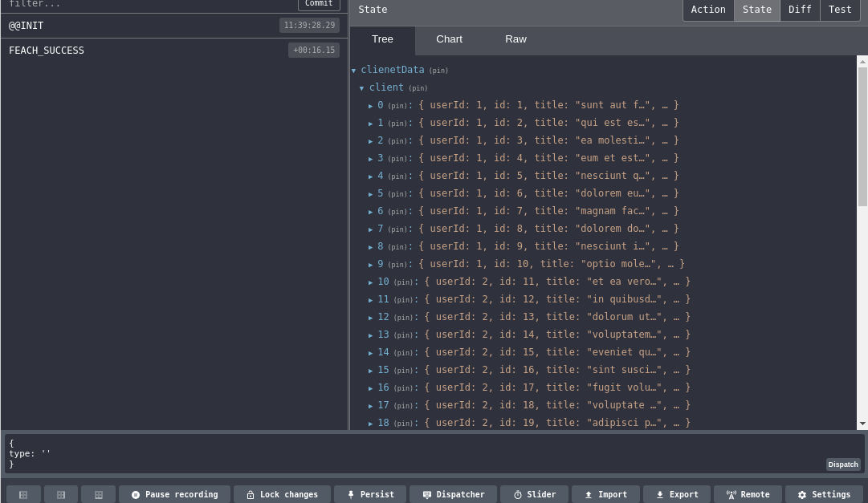Select the first panel-position layout icon

tap(22, 494)
